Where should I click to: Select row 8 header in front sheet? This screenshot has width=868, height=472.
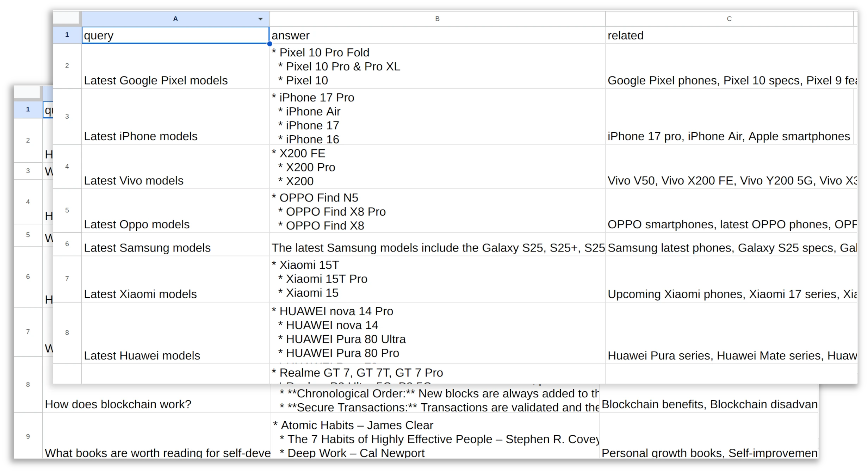click(x=67, y=333)
